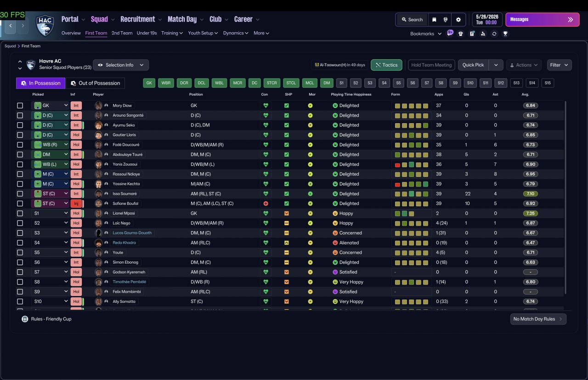Tick the checkbox for Mory Diaw

click(x=20, y=106)
